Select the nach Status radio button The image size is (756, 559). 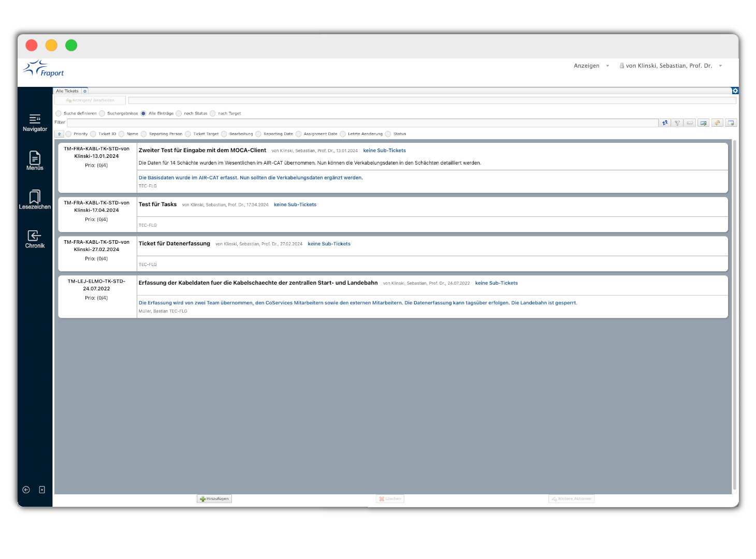pos(179,113)
